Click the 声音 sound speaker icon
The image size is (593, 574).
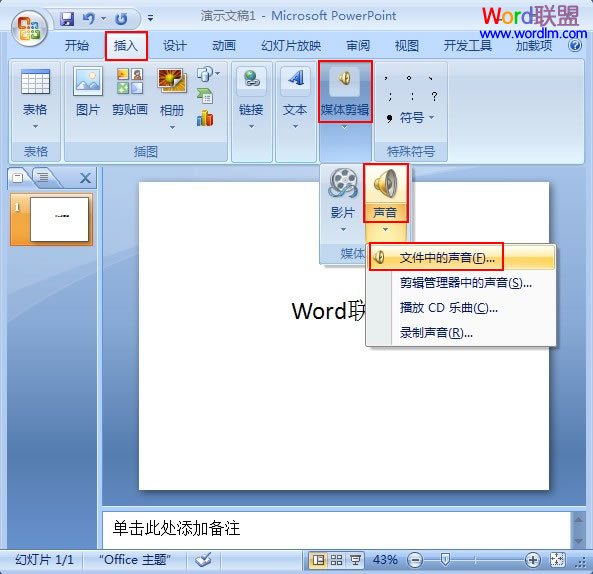385,184
